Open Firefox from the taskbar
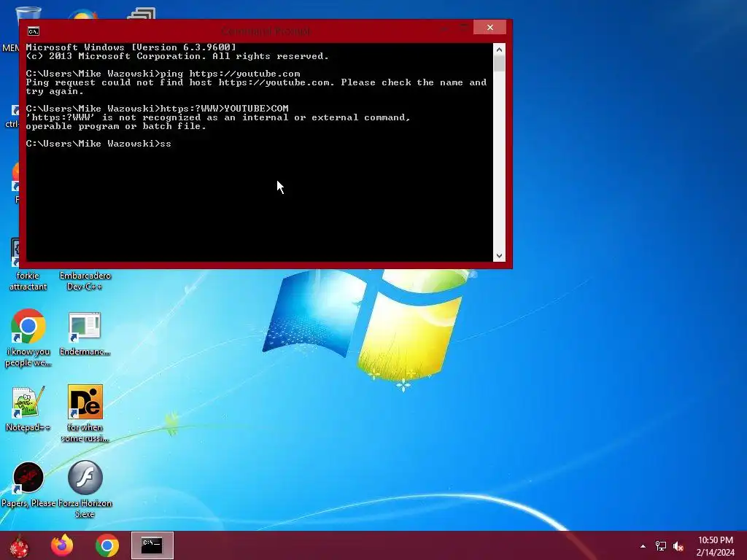The width and height of the screenshot is (747, 560). (62, 545)
